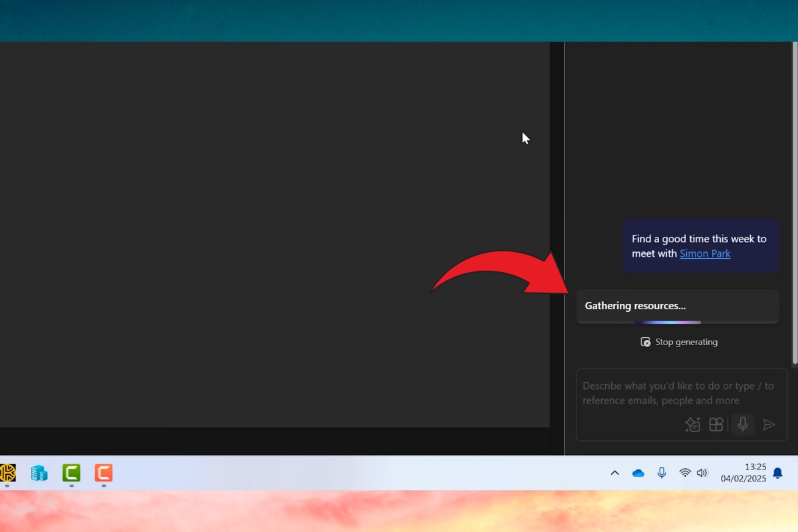Open the blue server stack taskbar app
The height and width of the screenshot is (532, 798).
pos(39,473)
